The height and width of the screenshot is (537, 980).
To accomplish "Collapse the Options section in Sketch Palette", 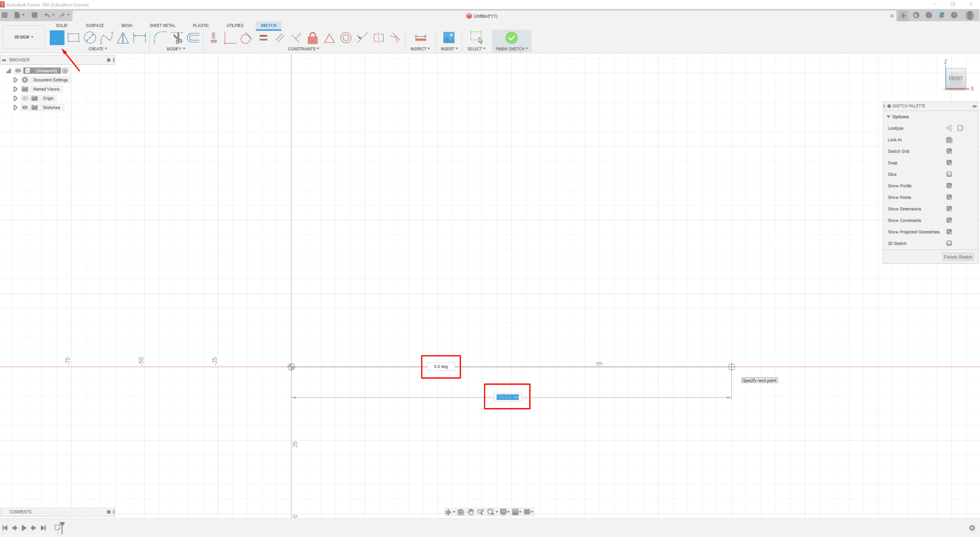I will click(x=888, y=117).
